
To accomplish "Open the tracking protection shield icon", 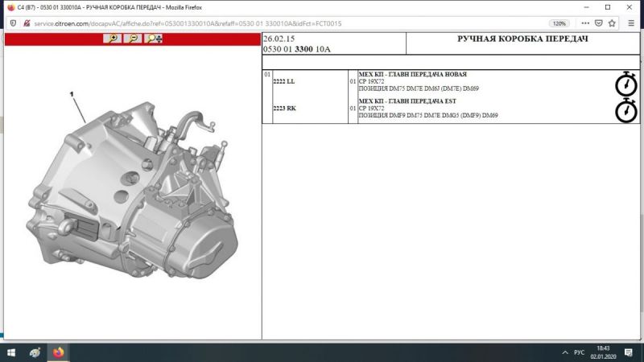I will [x=13, y=23].
